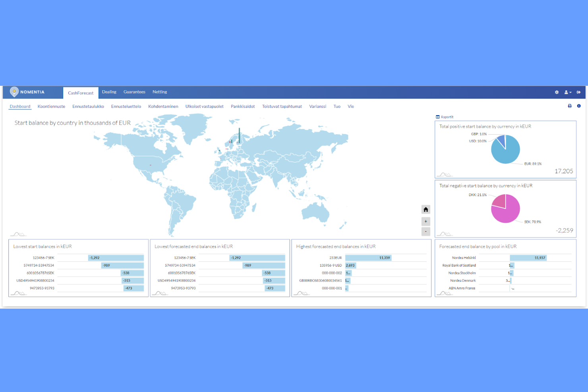Open the Varianssi view
Image resolution: width=588 pixels, height=392 pixels.
317,106
